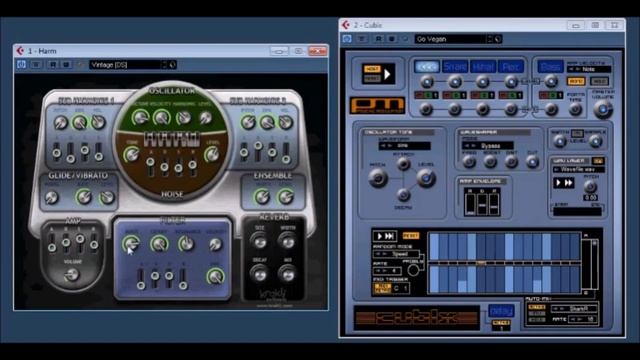This screenshot has height=360, width=640.
Task: Open Auto-Mix Rate selector
Action: pyautogui.click(x=584, y=319)
